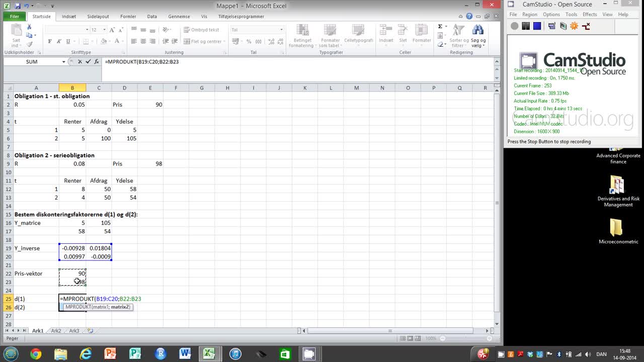This screenshot has width=644, height=362.
Task: Click the Windows Start button
Action: point(11,354)
